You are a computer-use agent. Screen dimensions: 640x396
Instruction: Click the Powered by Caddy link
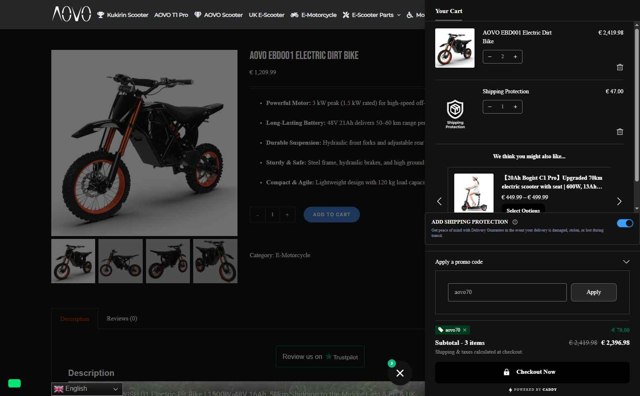click(x=532, y=389)
